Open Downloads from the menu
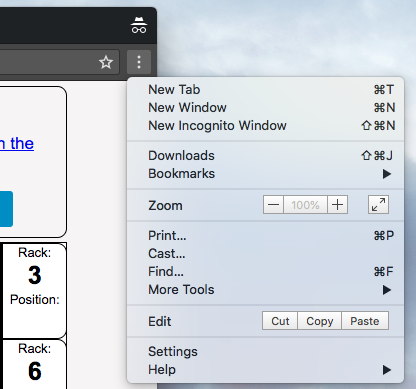416x389 pixels. [x=266, y=156]
